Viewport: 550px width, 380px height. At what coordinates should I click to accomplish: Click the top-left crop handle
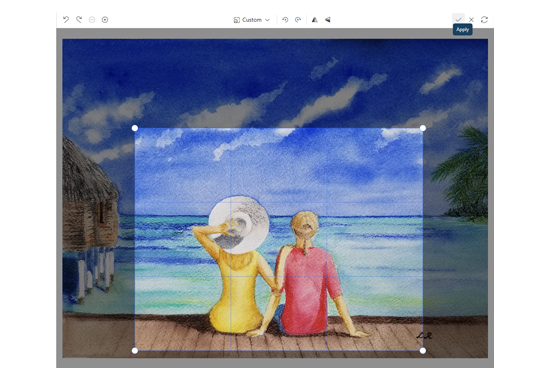coord(135,128)
